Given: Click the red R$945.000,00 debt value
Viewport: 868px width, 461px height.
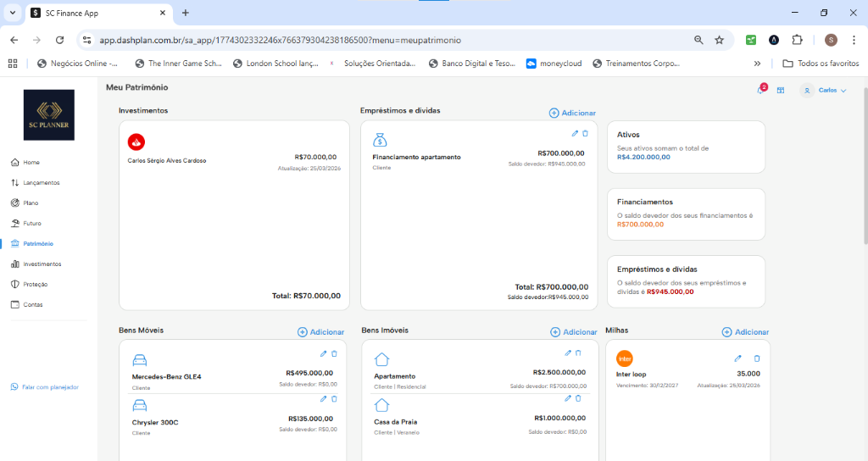Looking at the screenshot, I should coord(670,292).
